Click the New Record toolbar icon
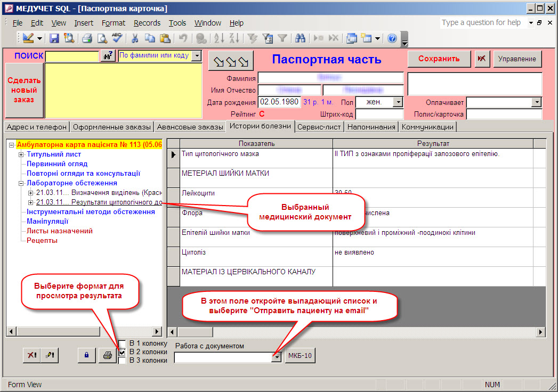This screenshot has height=392, width=558. click(319, 38)
